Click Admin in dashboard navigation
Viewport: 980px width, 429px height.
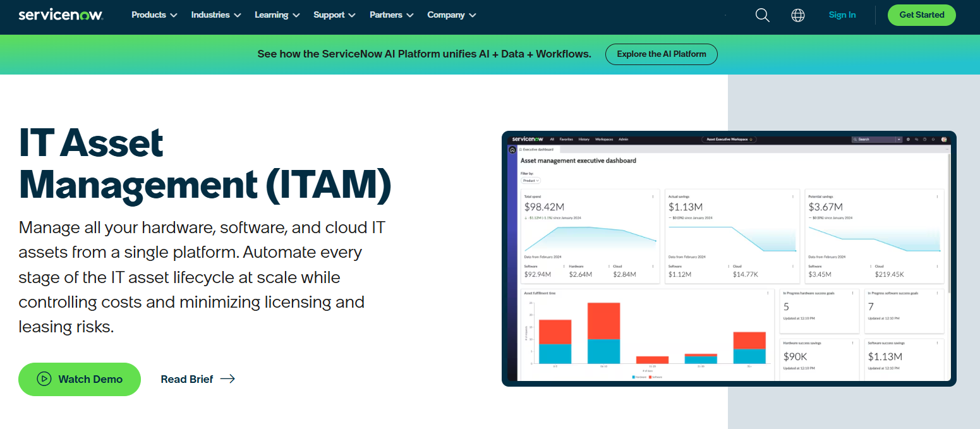[623, 139]
